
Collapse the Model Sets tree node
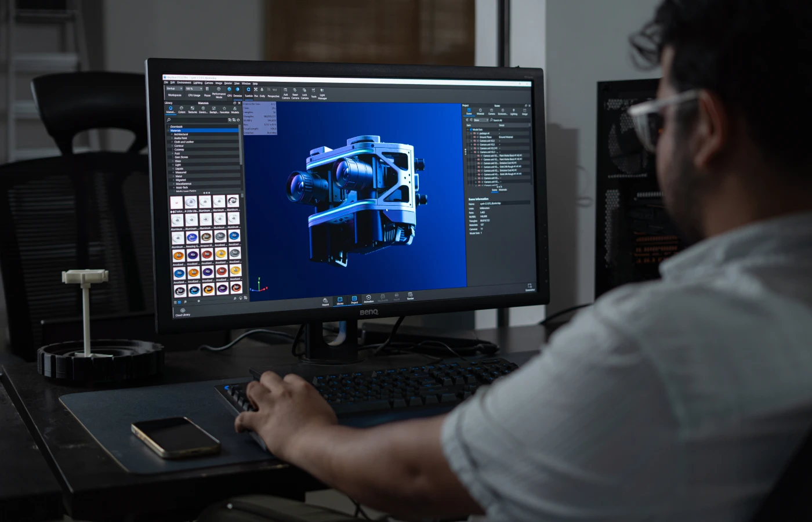click(x=467, y=130)
